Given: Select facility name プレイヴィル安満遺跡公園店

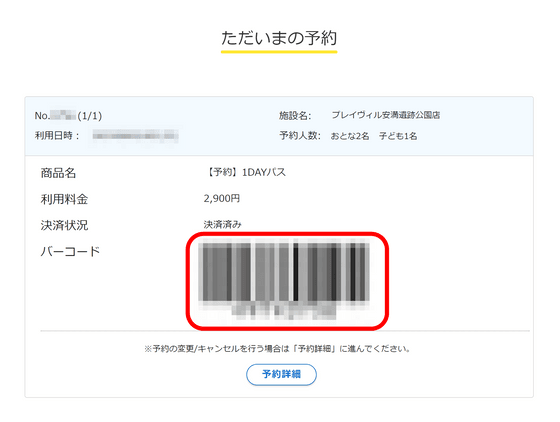Looking at the screenshot, I should [x=386, y=115].
